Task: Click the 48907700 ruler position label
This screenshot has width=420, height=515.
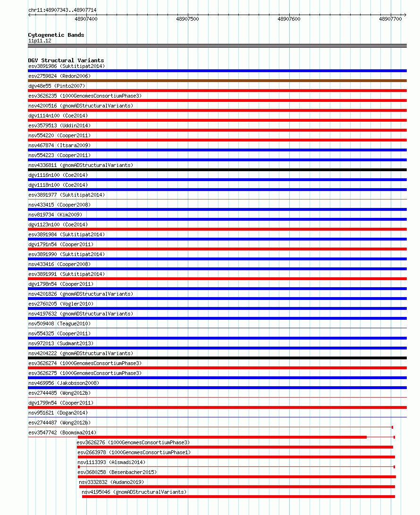Action: pos(390,19)
